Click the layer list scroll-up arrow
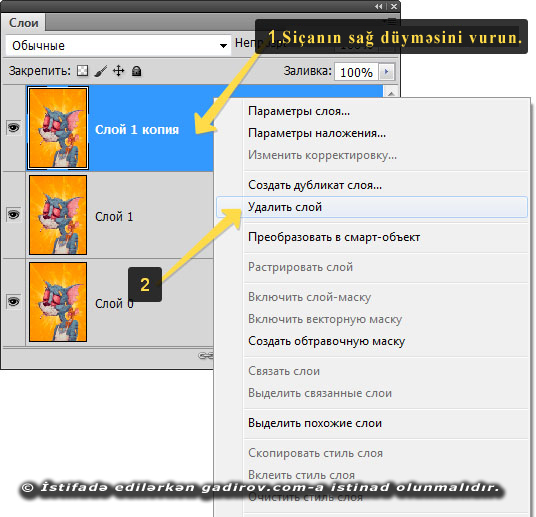This screenshot has height=517, width=536. 391,93
